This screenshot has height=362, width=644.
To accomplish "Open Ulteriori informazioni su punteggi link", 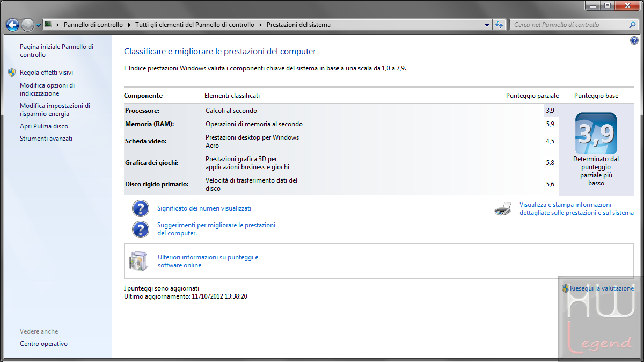I will [208, 262].
